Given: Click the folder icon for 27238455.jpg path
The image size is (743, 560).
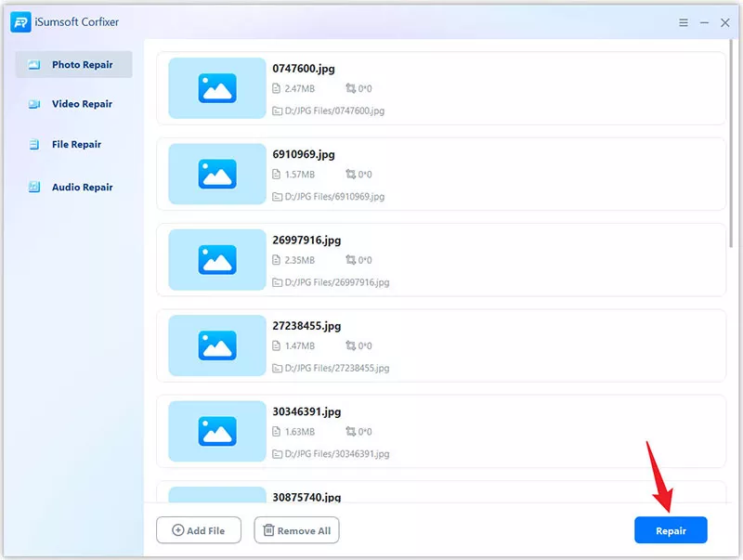Looking at the screenshot, I should (277, 368).
